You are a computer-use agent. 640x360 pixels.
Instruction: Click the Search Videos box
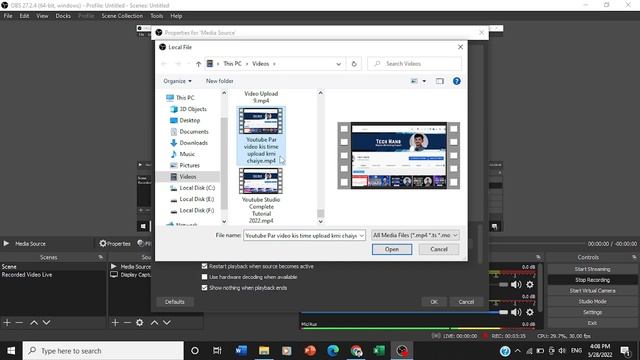[x=415, y=64]
